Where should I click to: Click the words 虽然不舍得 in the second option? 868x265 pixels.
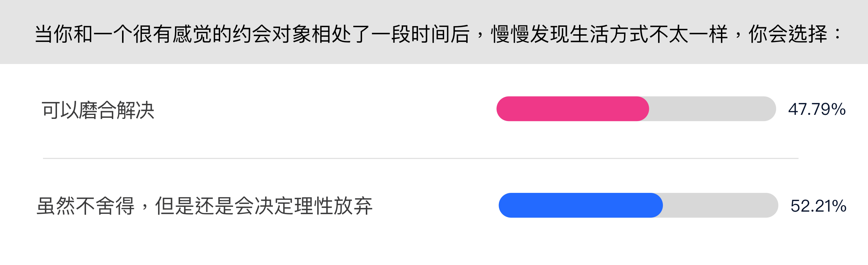pos(86,206)
